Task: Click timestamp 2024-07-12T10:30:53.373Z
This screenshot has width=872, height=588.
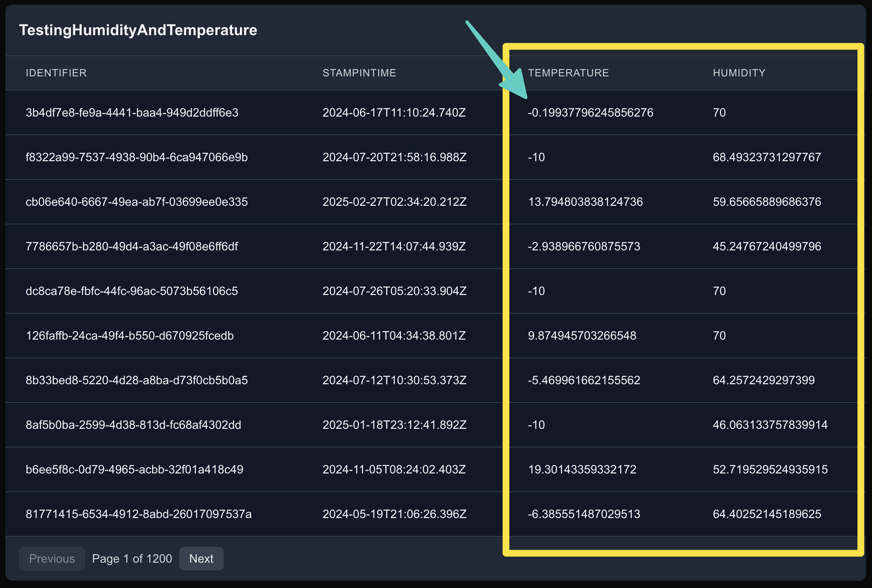Action: [x=394, y=380]
